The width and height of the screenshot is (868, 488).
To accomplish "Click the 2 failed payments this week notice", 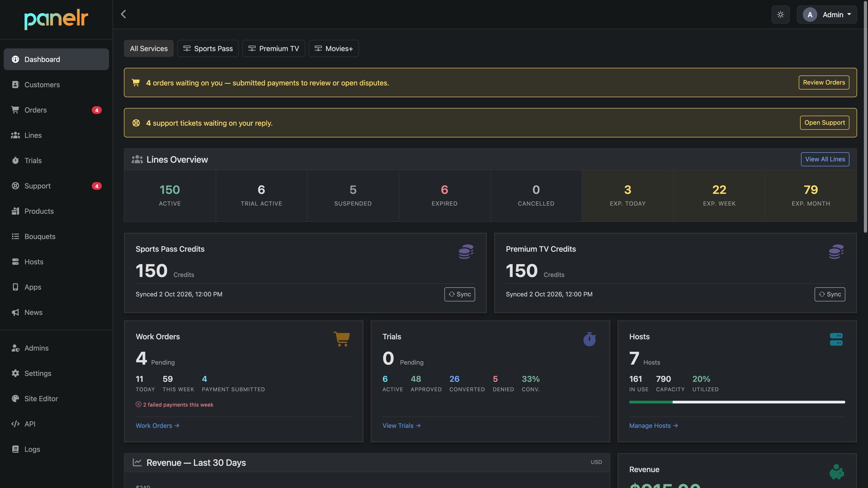I will [x=174, y=405].
